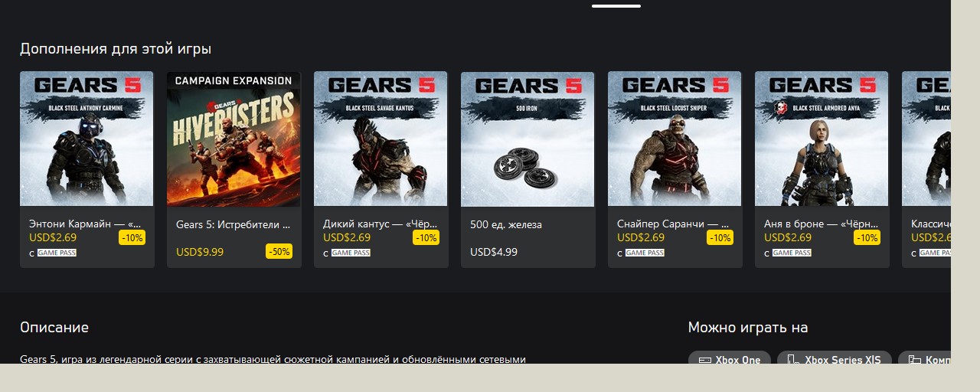Open the Hivebusters campaign expansion artwork
This screenshot has width=980, height=392.
pos(234,139)
